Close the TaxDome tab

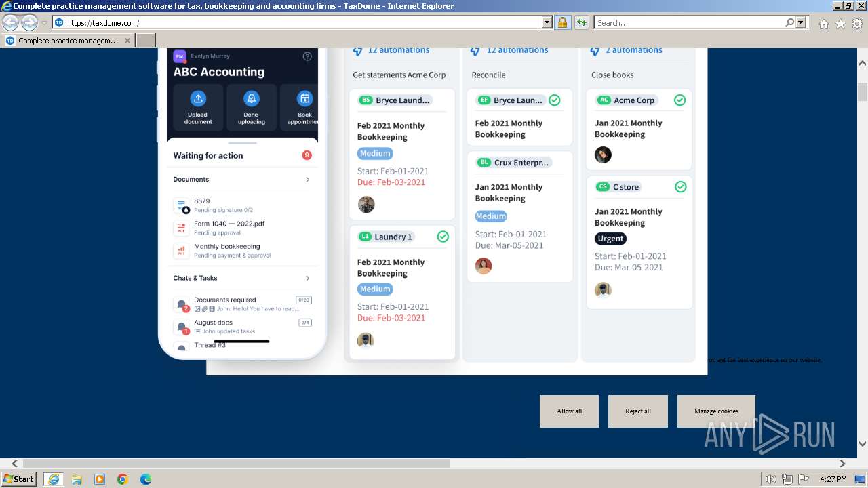(127, 41)
